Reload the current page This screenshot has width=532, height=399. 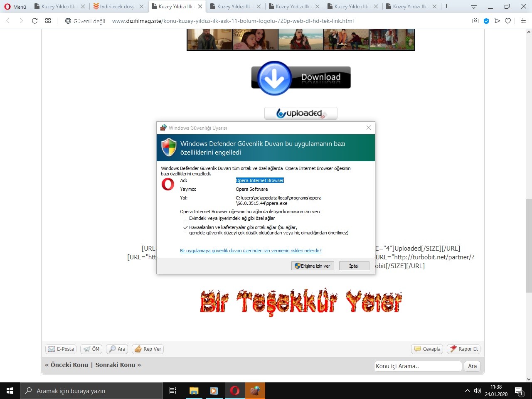pos(35,21)
